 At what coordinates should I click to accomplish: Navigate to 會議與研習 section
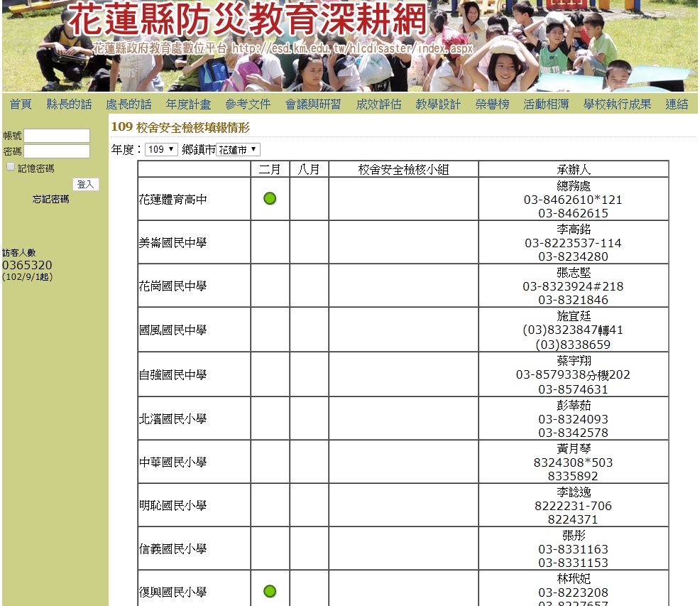tap(313, 104)
